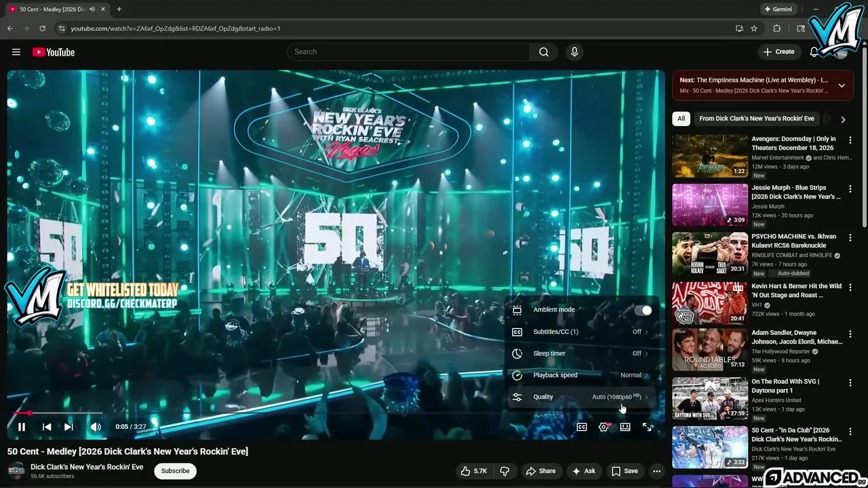The image size is (868, 488).
Task: Click the Search input field
Action: coord(409,52)
